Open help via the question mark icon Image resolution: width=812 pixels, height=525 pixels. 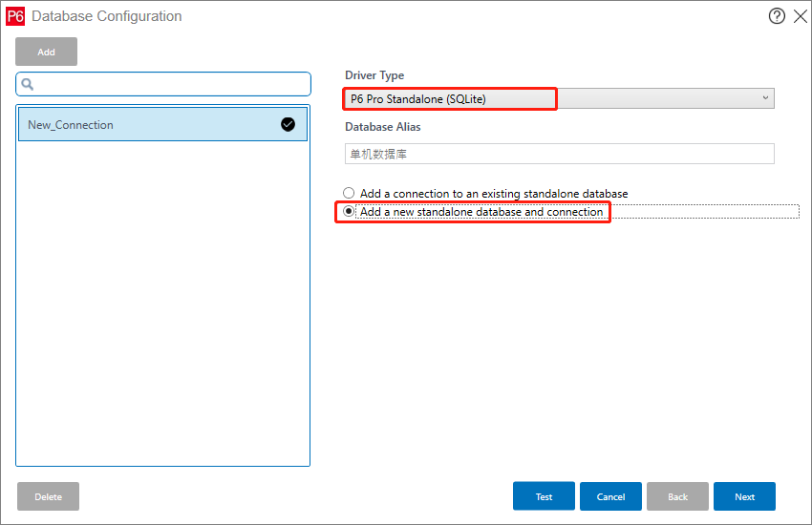pos(777,16)
